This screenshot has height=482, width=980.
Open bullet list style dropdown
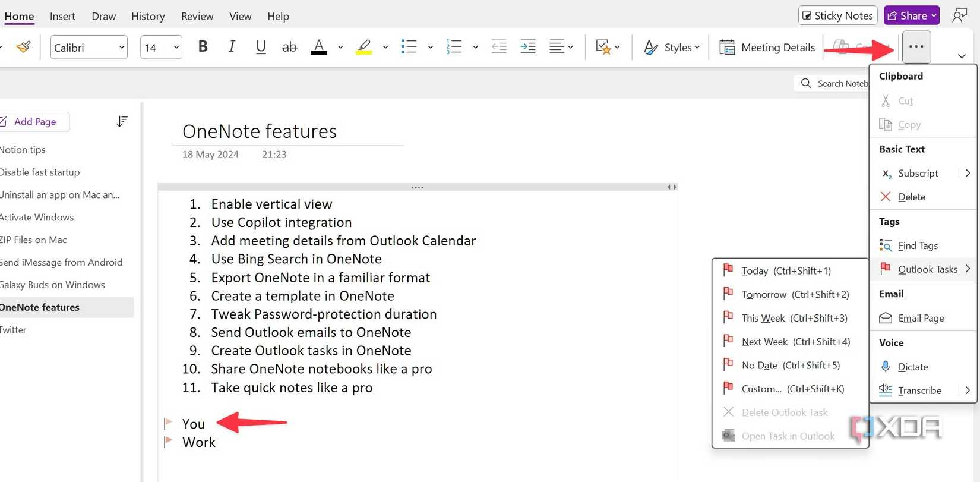click(x=431, y=47)
